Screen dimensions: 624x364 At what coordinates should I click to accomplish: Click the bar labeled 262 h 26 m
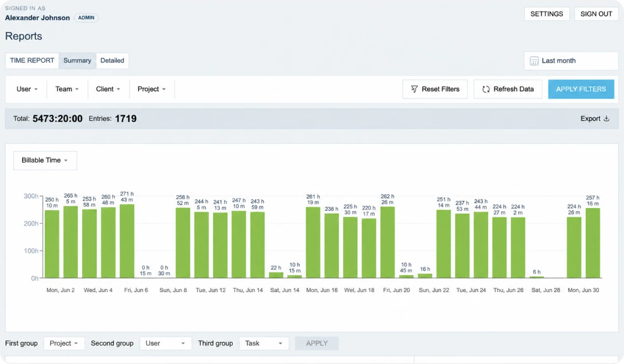[387, 243]
